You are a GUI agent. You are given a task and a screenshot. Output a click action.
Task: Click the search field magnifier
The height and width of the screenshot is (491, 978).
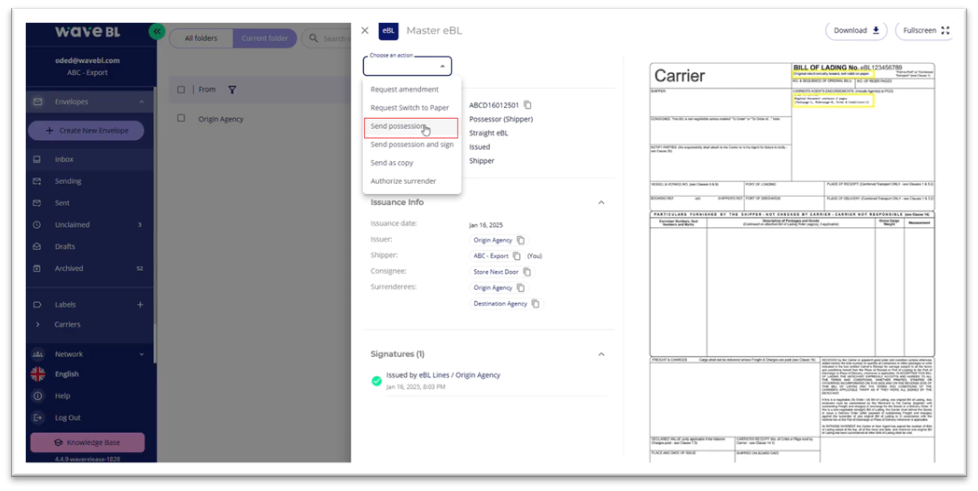312,38
